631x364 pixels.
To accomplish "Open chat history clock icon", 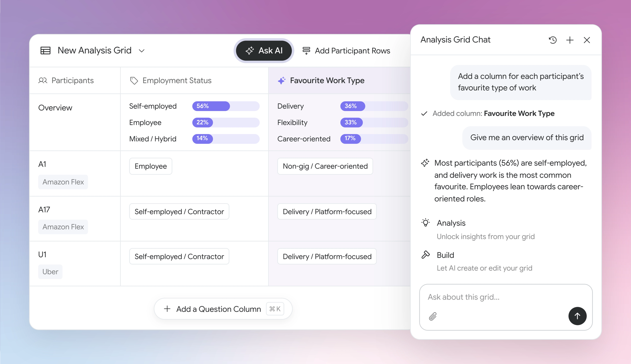I will [553, 40].
